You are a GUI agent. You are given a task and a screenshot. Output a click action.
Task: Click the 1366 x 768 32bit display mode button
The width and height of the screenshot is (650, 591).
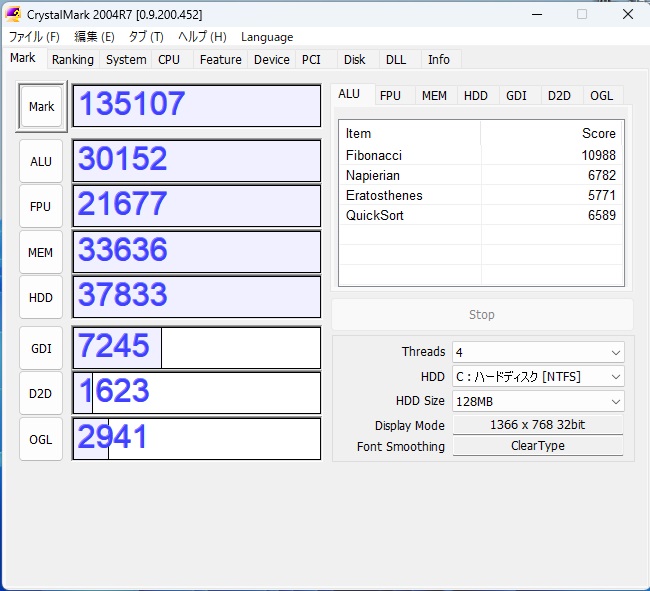pyautogui.click(x=538, y=425)
